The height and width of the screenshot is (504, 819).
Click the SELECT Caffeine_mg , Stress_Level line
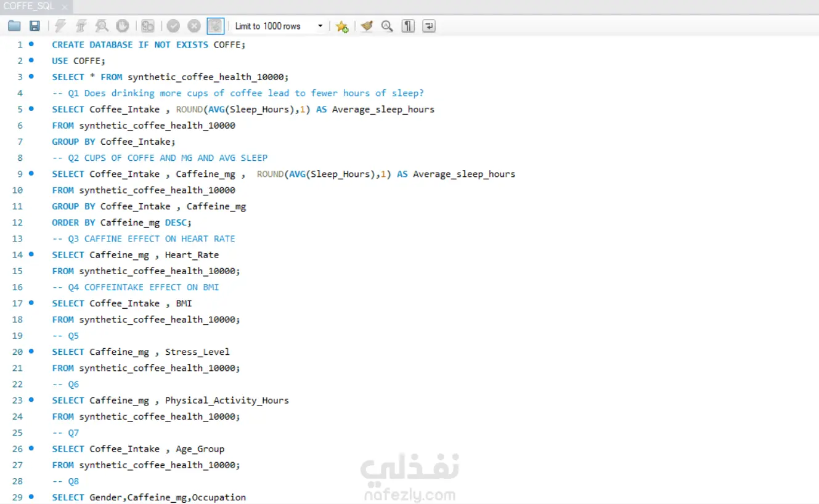(x=141, y=352)
